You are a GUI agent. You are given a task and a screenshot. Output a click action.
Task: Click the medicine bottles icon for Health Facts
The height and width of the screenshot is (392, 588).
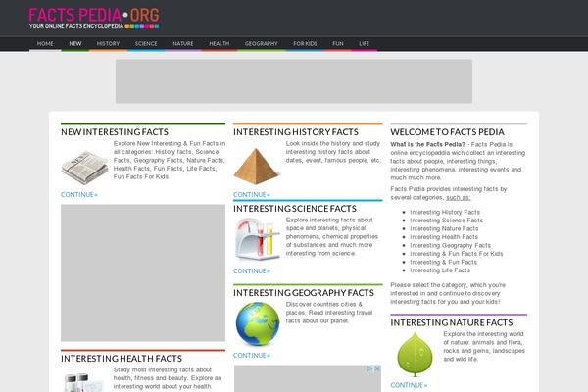coord(84,382)
